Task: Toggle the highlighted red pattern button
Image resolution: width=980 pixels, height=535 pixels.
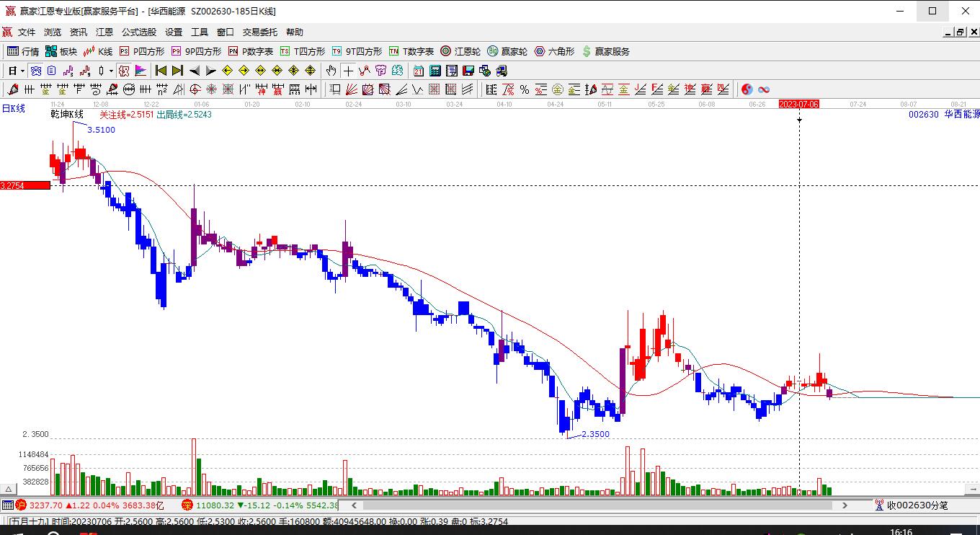Action: [x=123, y=71]
